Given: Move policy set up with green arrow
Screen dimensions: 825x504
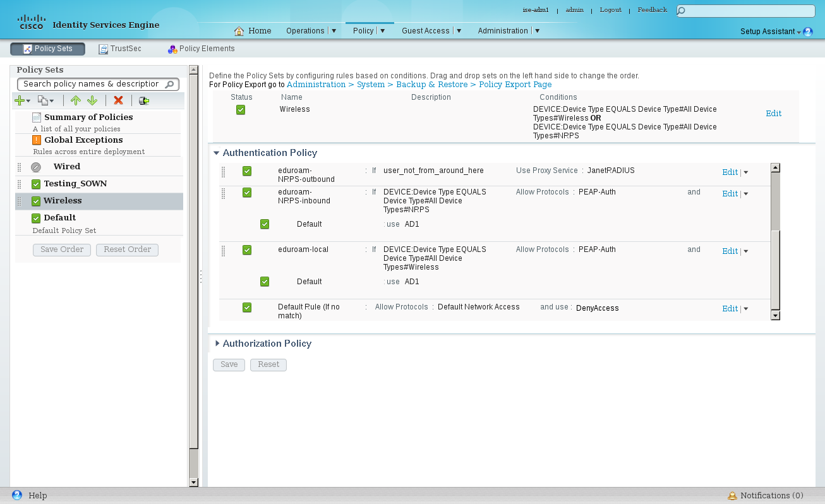Looking at the screenshot, I should click(76, 100).
